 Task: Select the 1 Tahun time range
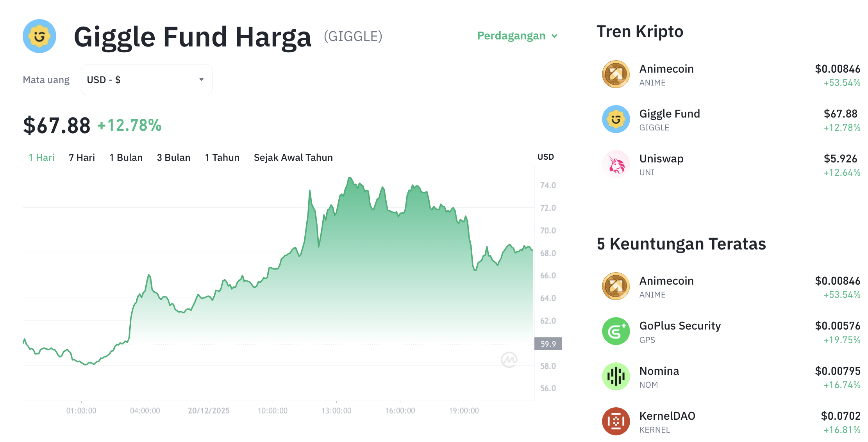pos(222,157)
